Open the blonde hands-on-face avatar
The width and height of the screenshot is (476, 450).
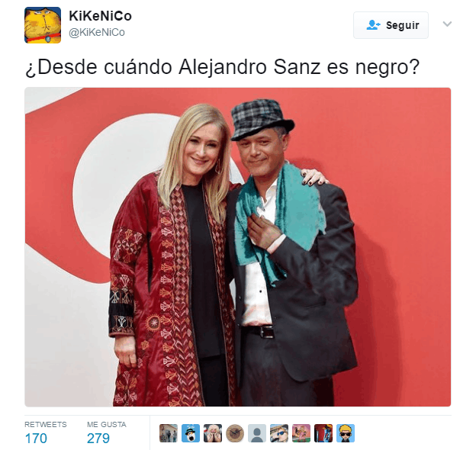coord(213,433)
